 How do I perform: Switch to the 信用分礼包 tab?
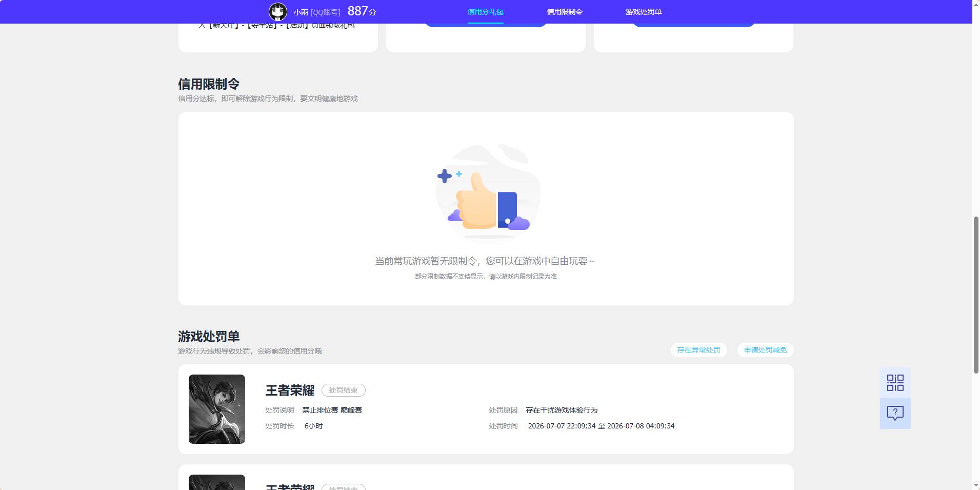(x=485, y=12)
